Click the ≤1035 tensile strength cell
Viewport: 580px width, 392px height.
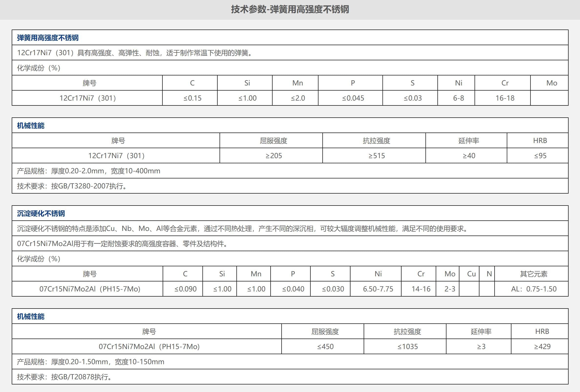[407, 346]
